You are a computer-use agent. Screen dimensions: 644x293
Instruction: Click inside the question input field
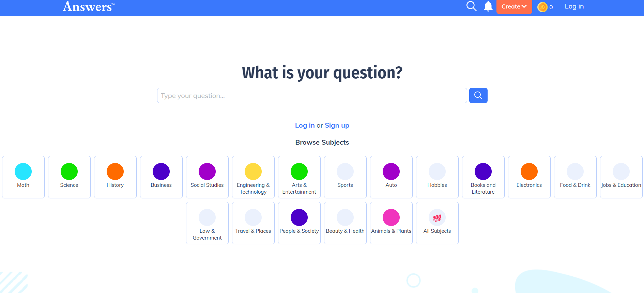312,96
